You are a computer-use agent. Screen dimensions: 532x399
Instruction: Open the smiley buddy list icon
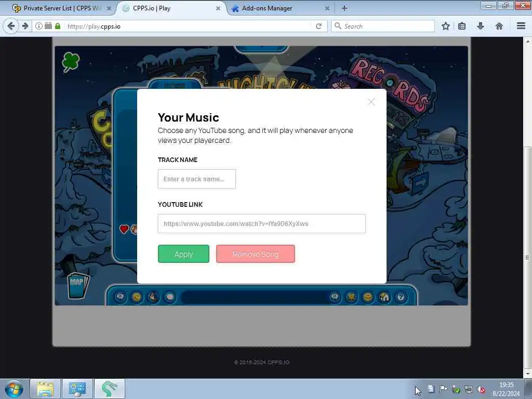(x=367, y=297)
